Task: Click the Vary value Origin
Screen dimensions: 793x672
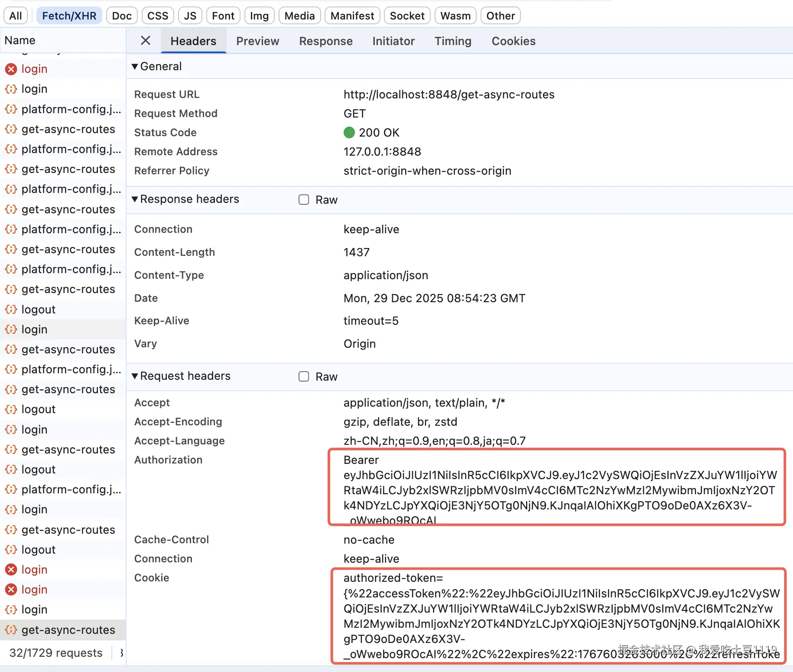Action: click(360, 344)
